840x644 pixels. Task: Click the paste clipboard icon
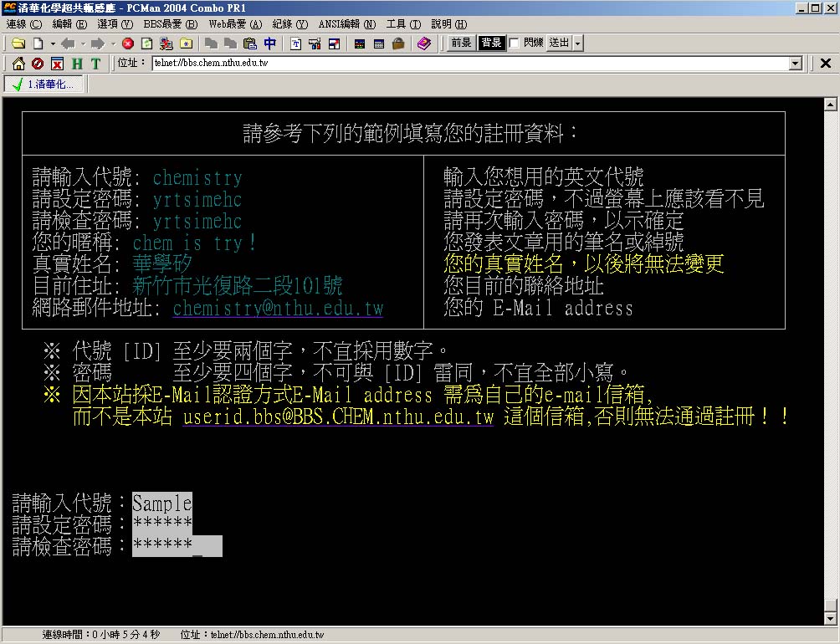click(x=249, y=43)
